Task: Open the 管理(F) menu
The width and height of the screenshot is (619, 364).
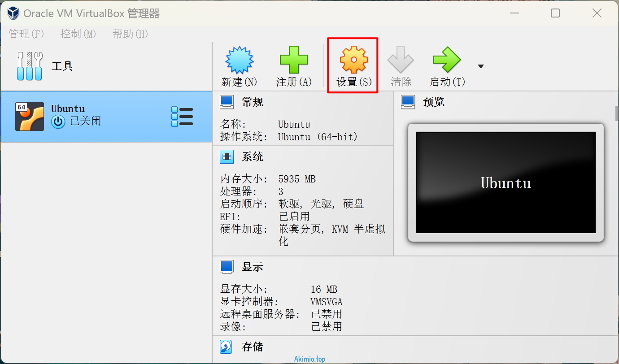Action: tap(26, 34)
